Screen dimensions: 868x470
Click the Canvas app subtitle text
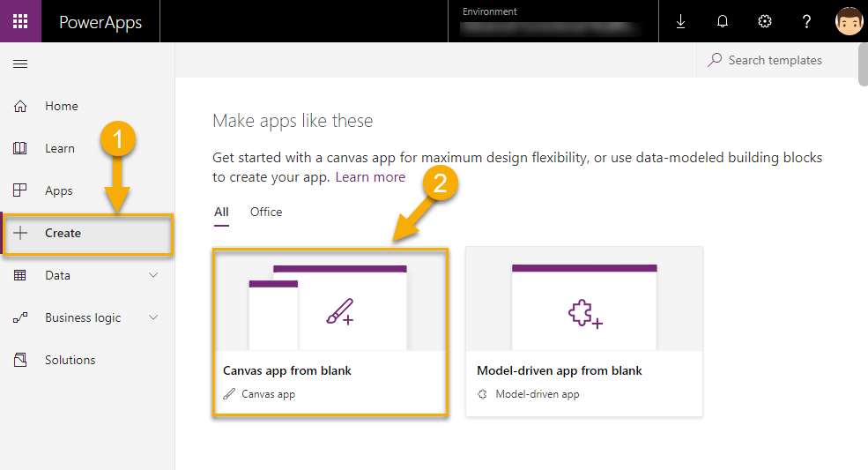click(269, 394)
